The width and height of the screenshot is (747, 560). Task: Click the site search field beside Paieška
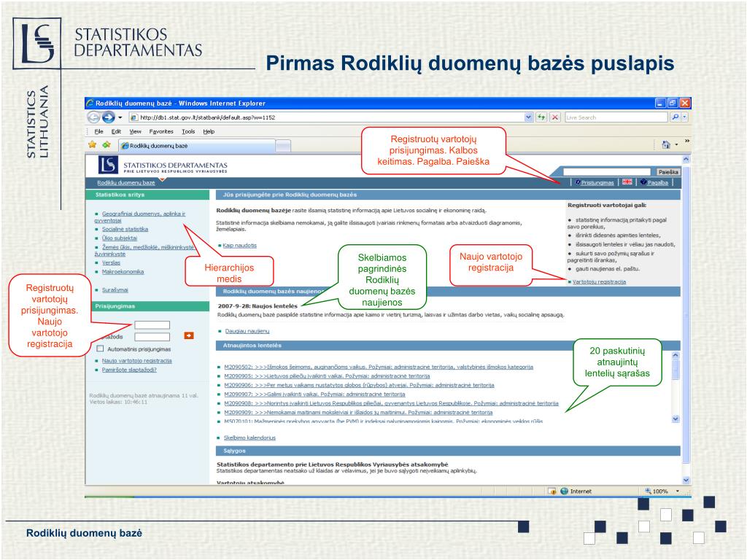606,171
